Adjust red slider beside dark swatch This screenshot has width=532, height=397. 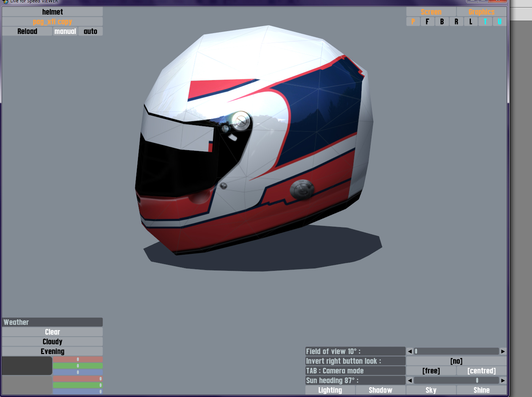click(78, 359)
